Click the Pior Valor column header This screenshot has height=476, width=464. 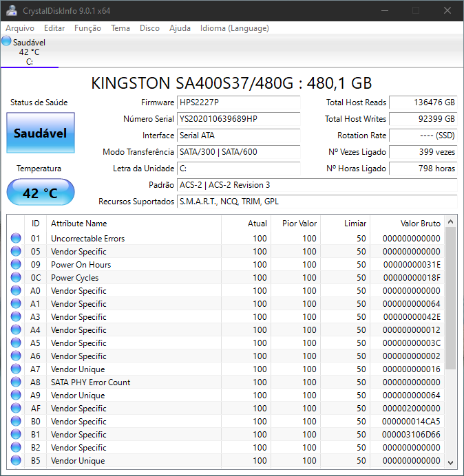[x=295, y=224]
